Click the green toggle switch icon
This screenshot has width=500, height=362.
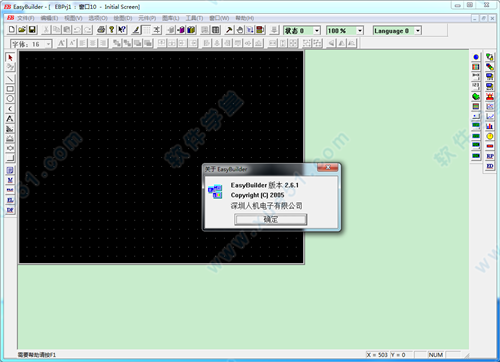(x=476, y=97)
